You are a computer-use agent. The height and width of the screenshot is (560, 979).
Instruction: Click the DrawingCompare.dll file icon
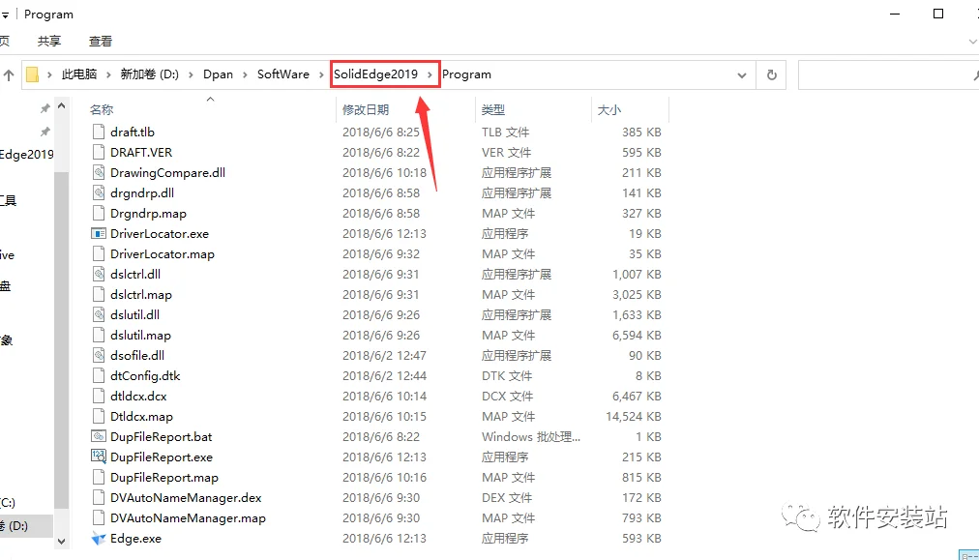tap(98, 172)
